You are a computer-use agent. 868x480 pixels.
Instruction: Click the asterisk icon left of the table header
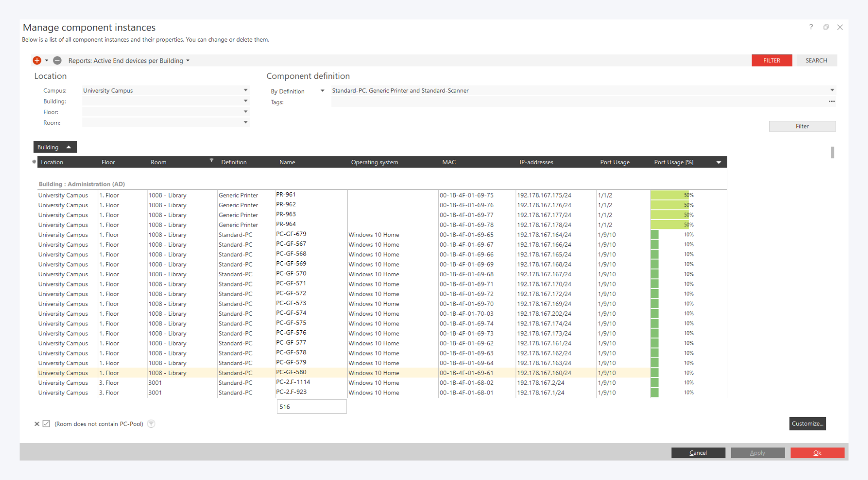tap(34, 162)
